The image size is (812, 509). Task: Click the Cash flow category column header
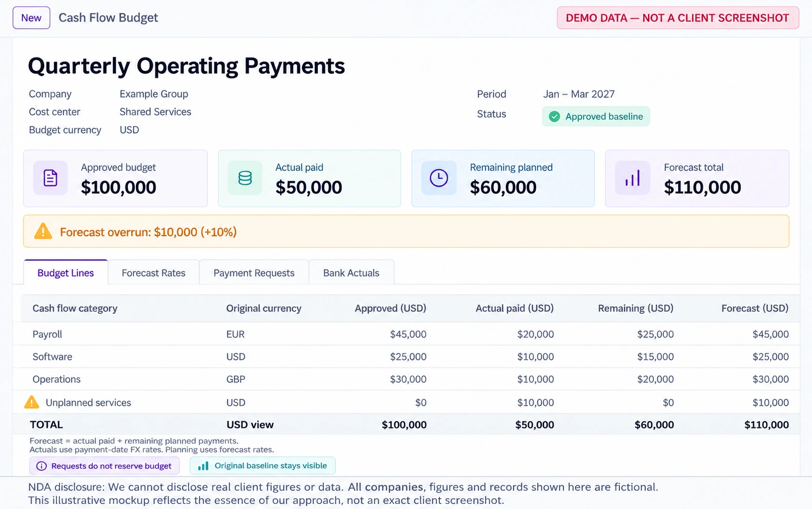tap(75, 308)
